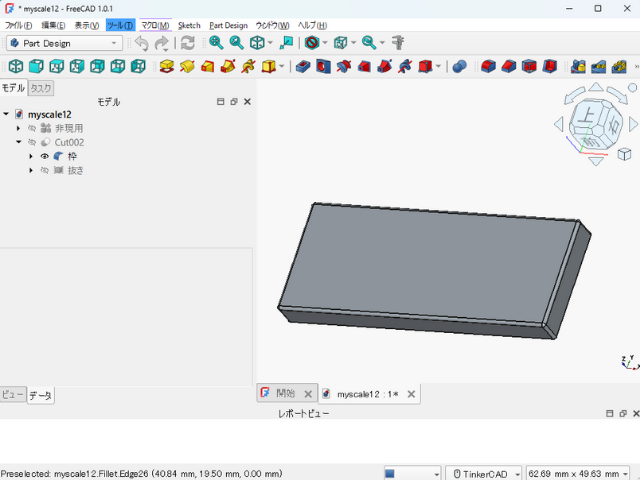Open the Part Design workbench dropdown
Image resolution: width=640 pixels, height=480 pixels.
click(x=64, y=43)
